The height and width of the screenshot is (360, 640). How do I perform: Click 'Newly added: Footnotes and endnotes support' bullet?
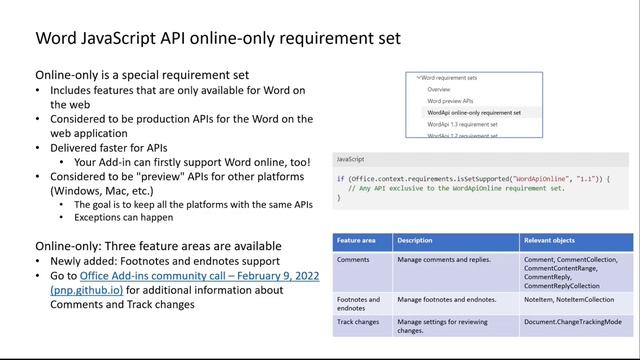click(165, 261)
